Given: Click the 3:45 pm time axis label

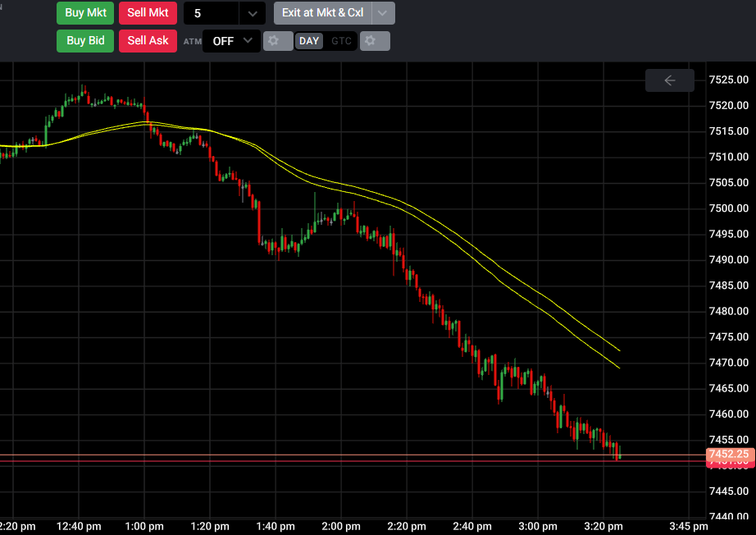Looking at the screenshot, I should coord(689,526).
